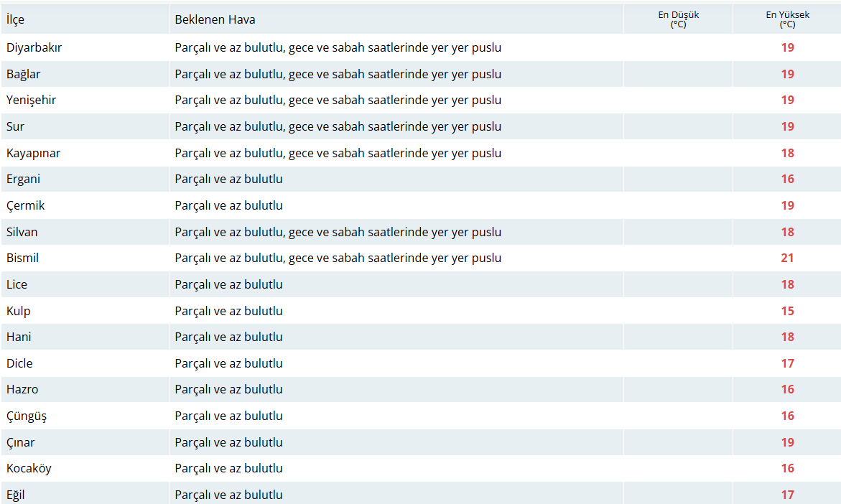The width and height of the screenshot is (841, 504).
Task: Click Diyarbakır's highest temperature 19
Action: tap(787, 47)
